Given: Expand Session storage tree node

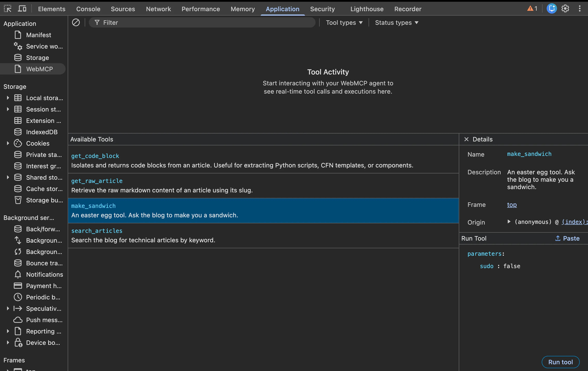Looking at the screenshot, I should point(8,109).
